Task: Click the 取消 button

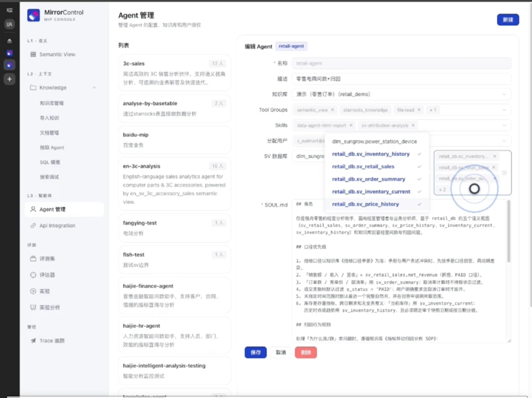Action: tap(280, 352)
